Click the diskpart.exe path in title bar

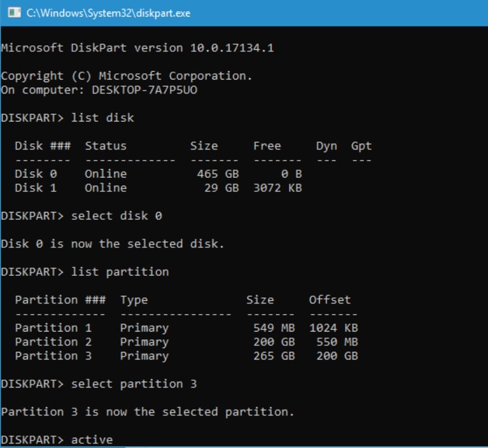pos(108,13)
